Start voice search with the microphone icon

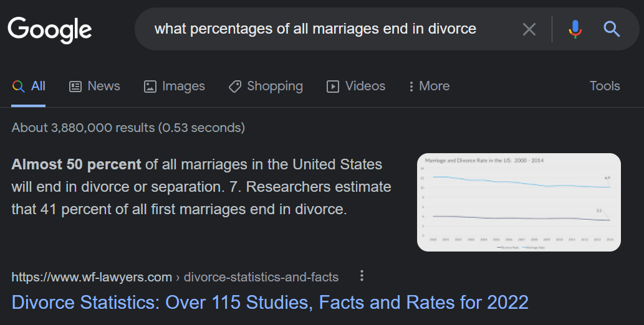575,29
